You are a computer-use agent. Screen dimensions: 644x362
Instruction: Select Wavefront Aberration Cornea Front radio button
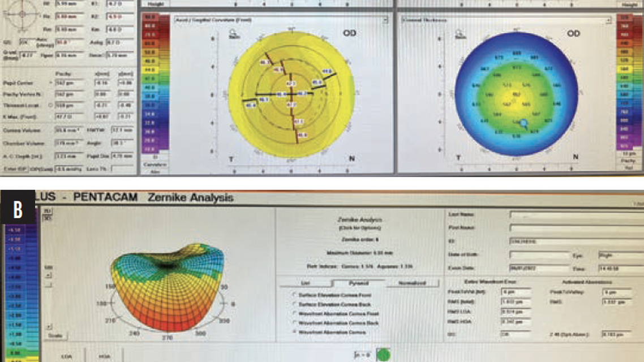pyautogui.click(x=294, y=313)
